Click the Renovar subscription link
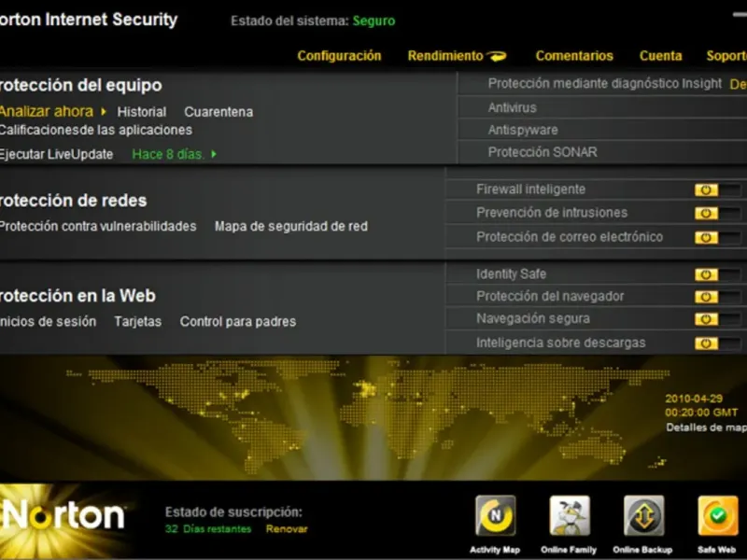Screen dimensions: 747x560 (287, 529)
